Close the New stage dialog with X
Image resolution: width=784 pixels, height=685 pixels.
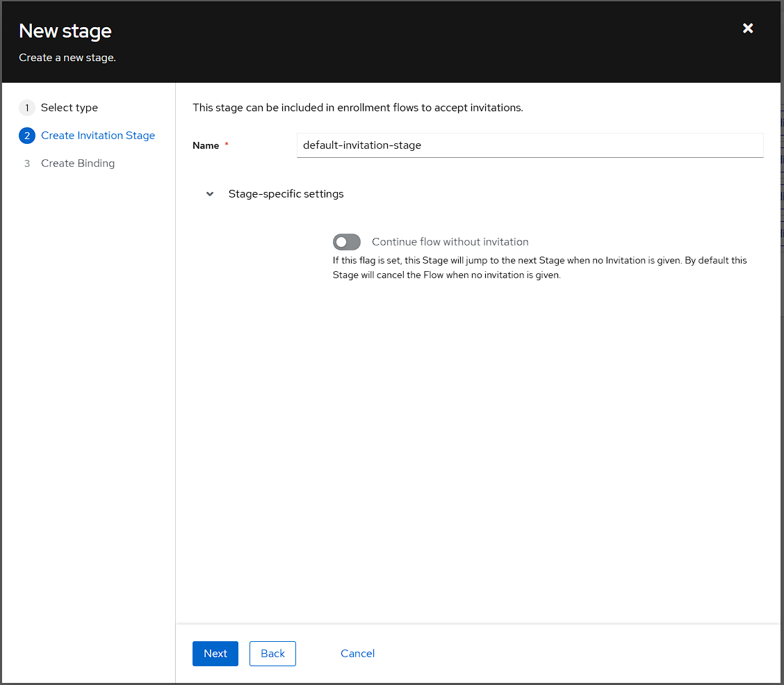tap(748, 29)
